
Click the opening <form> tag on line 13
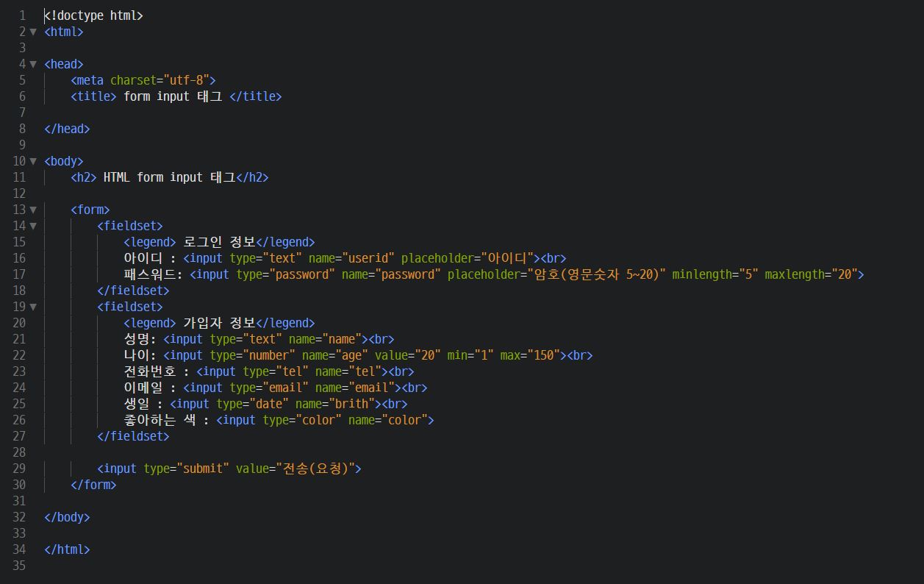click(x=90, y=210)
